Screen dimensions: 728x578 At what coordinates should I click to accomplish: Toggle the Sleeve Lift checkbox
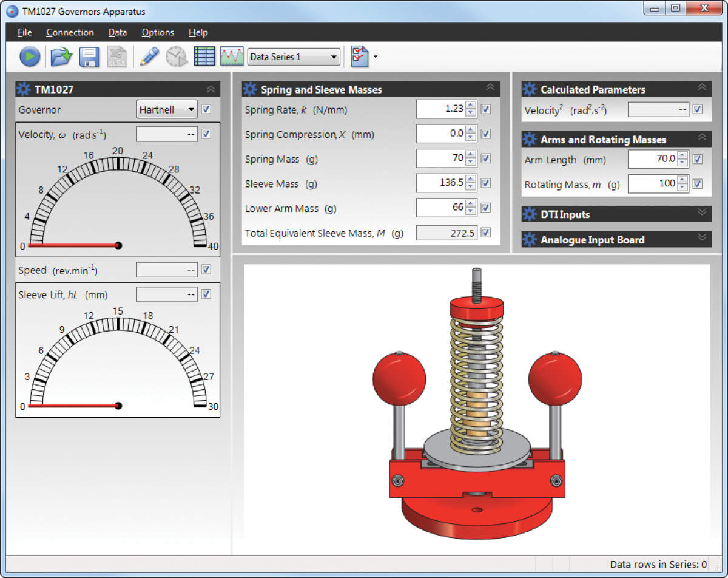tap(206, 294)
